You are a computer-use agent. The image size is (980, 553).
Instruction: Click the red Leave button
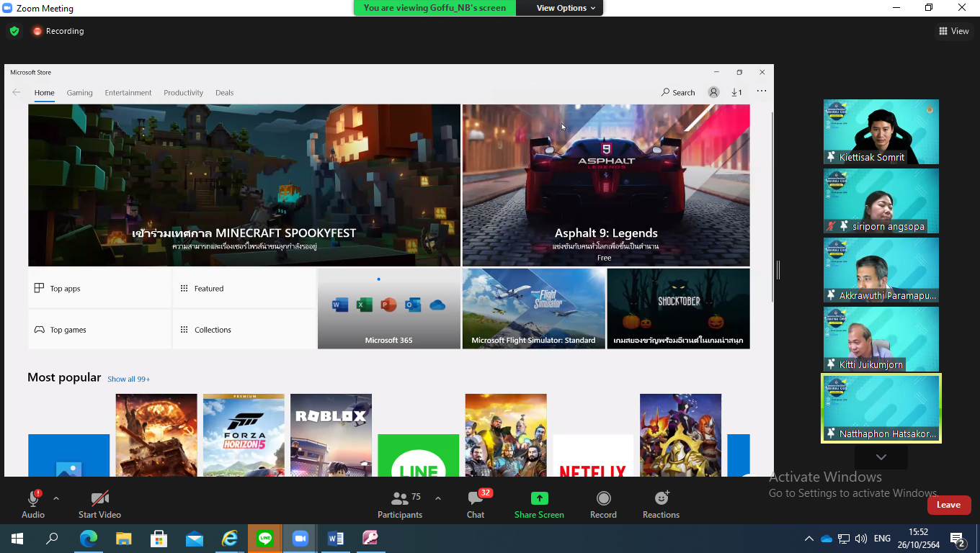point(949,505)
